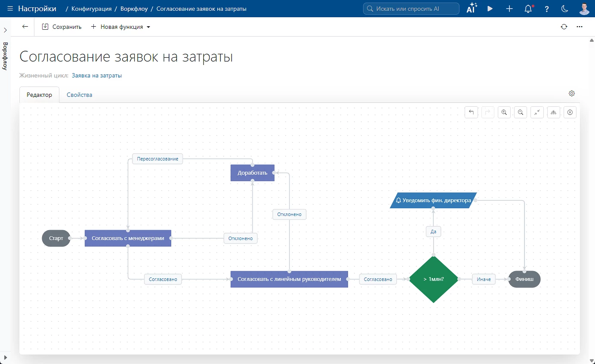Select the Редактор tab
This screenshot has width=595, height=364.
coord(39,95)
